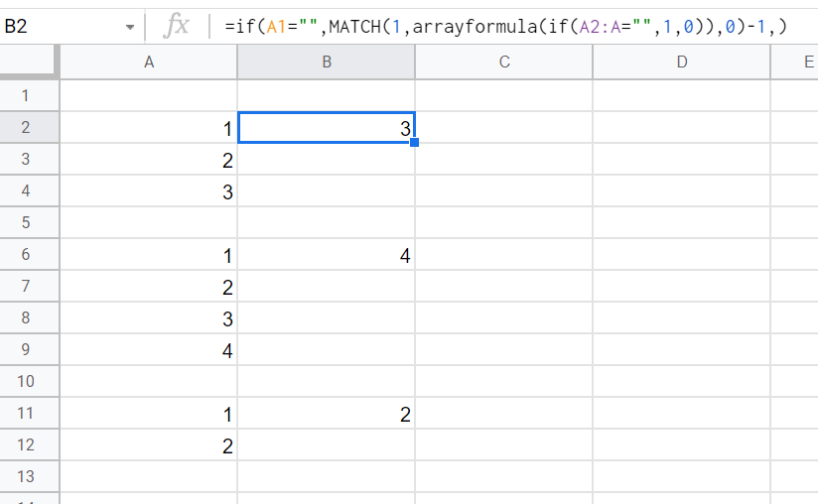The height and width of the screenshot is (504, 818).
Task: Select column E header
Action: pyautogui.click(x=794, y=63)
